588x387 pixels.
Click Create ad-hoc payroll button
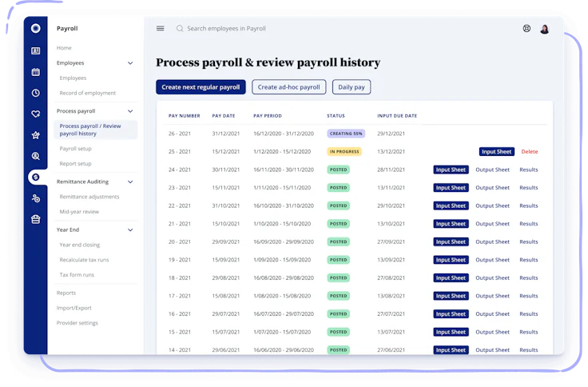288,87
